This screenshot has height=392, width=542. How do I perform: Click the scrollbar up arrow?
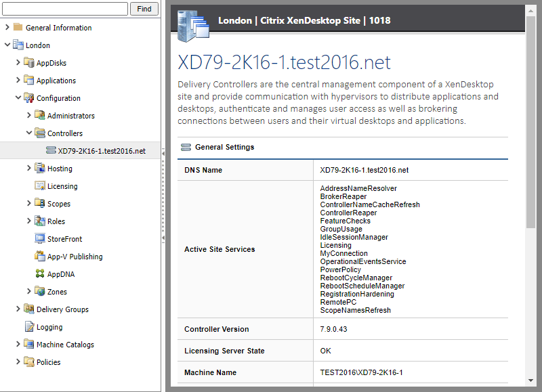(x=530, y=11)
